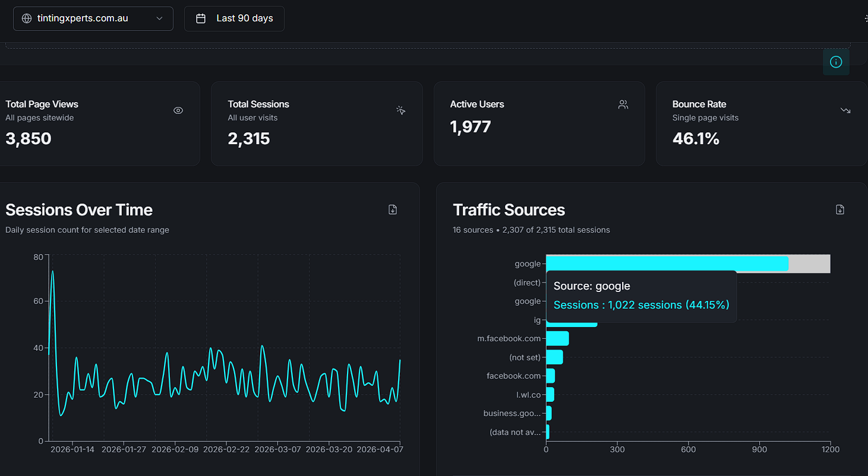Screen dimensions: 868x476
Task: Click the Sessions : 1,022 sessions tooltip text
Action: tap(640, 304)
